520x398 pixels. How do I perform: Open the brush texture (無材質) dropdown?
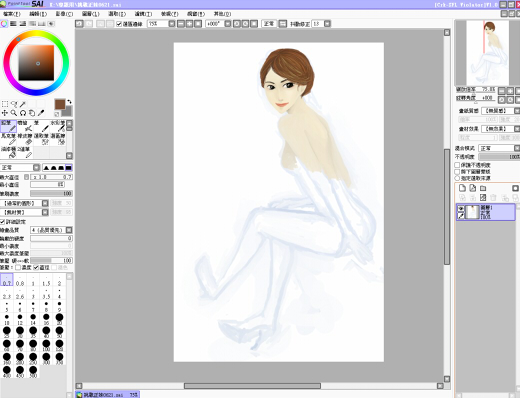pyautogui.click(x=45, y=212)
